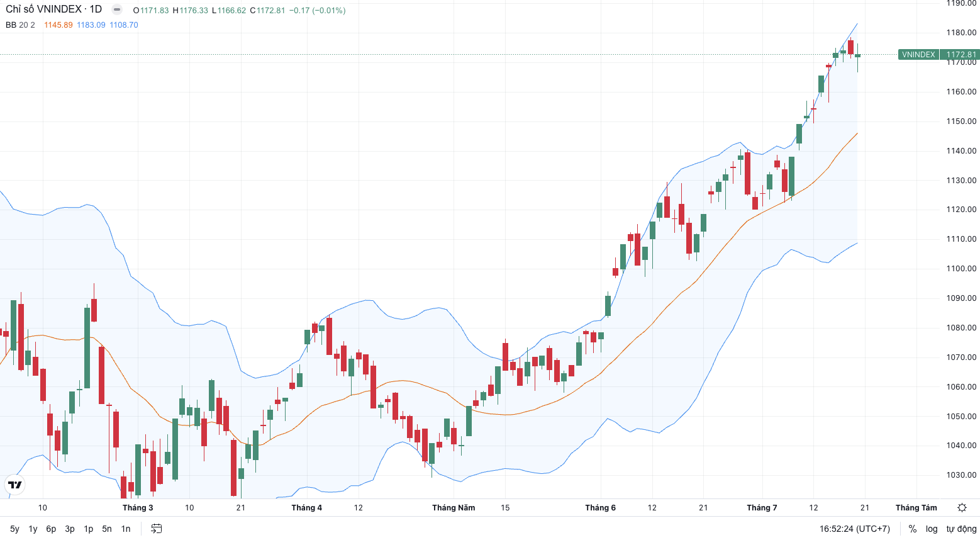Click the BB basis value 1145.89

[58, 25]
